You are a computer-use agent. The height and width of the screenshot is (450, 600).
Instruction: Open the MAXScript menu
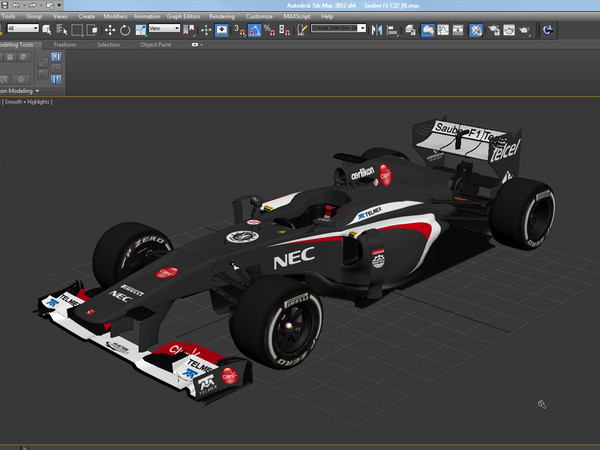(x=297, y=16)
